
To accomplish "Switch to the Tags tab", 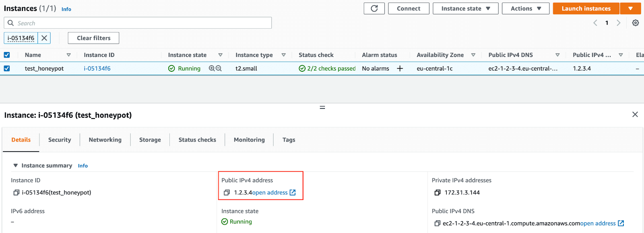I will (289, 140).
